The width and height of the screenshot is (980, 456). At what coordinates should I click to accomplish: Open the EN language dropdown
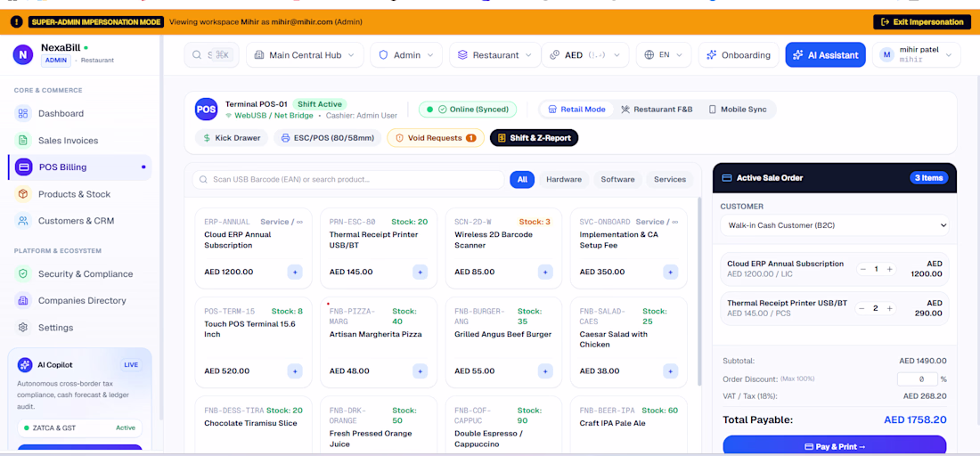coord(664,55)
